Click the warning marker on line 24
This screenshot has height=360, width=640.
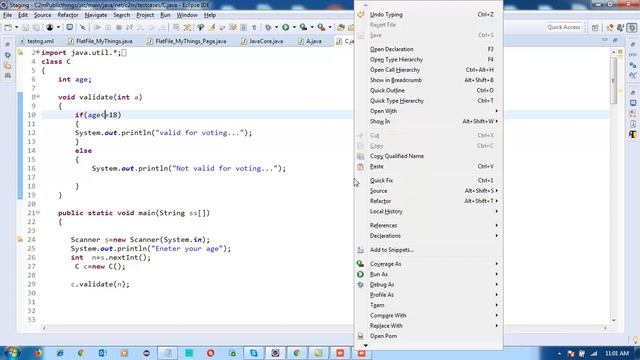tap(20, 240)
